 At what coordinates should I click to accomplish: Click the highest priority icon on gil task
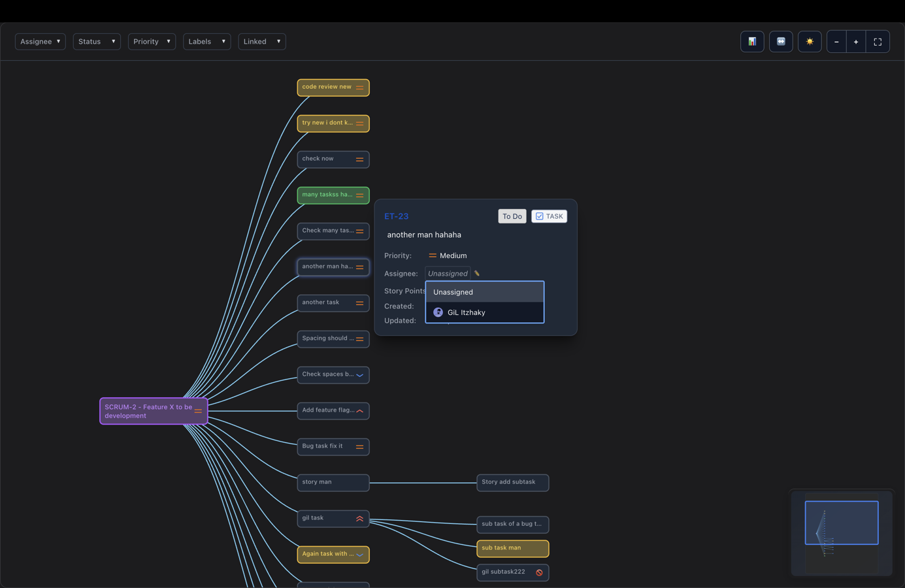pyautogui.click(x=359, y=519)
